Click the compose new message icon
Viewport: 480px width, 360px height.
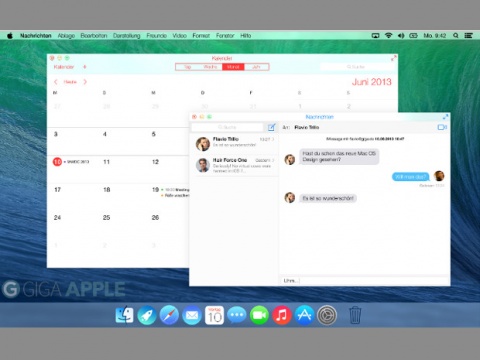[272, 127]
